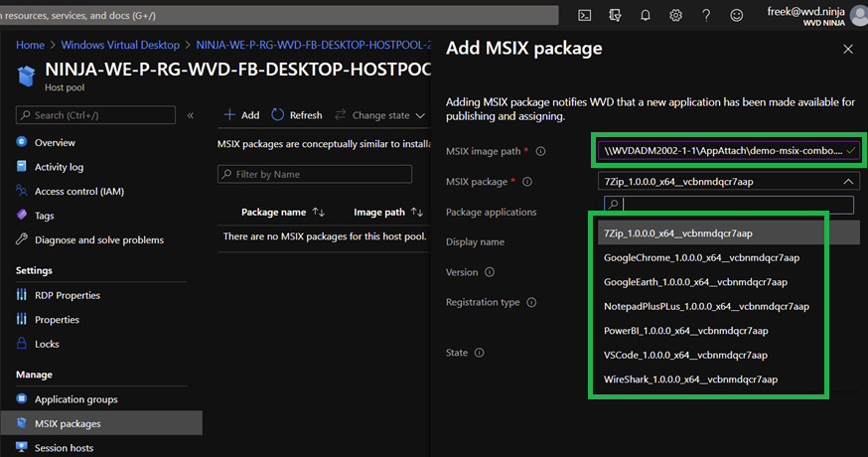868x457 pixels.
Task: Collapse the sidebar with double chevron
Action: 191,115
